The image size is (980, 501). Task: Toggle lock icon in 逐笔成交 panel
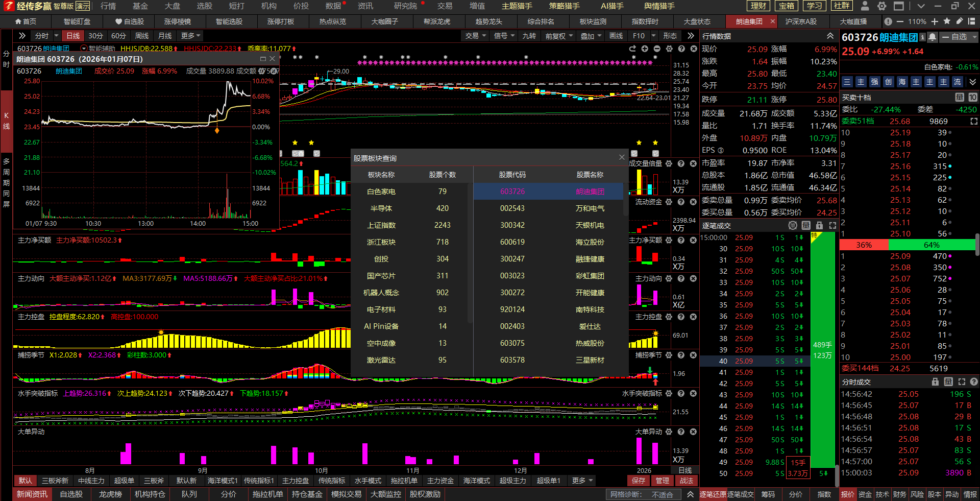819,225
